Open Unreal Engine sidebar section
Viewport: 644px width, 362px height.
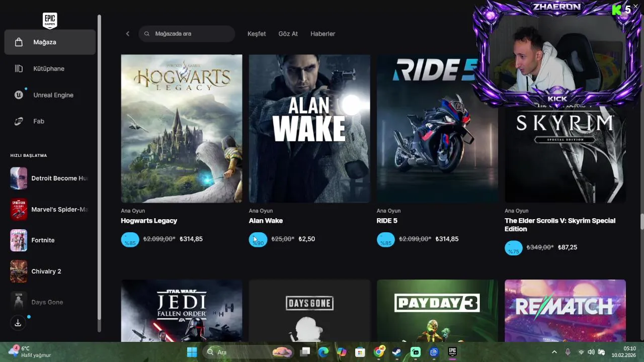point(50,95)
